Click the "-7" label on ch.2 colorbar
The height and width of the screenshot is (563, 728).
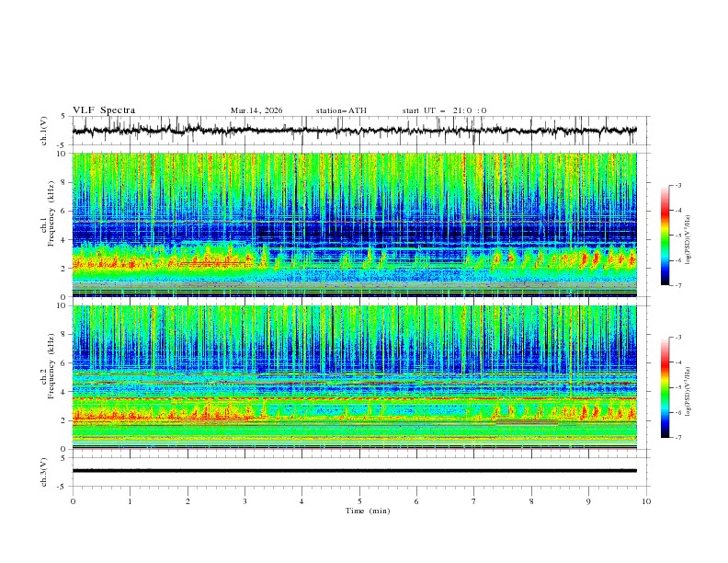(678, 438)
